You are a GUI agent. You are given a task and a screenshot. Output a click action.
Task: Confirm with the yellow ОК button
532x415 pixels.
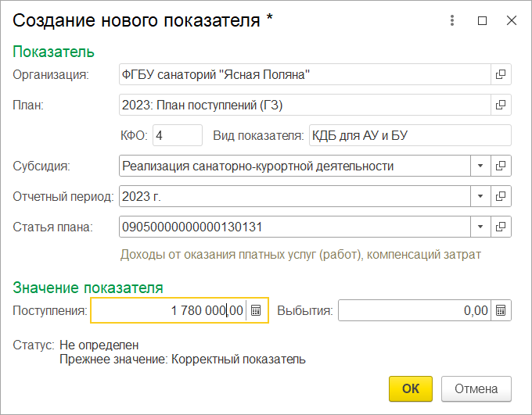click(411, 388)
